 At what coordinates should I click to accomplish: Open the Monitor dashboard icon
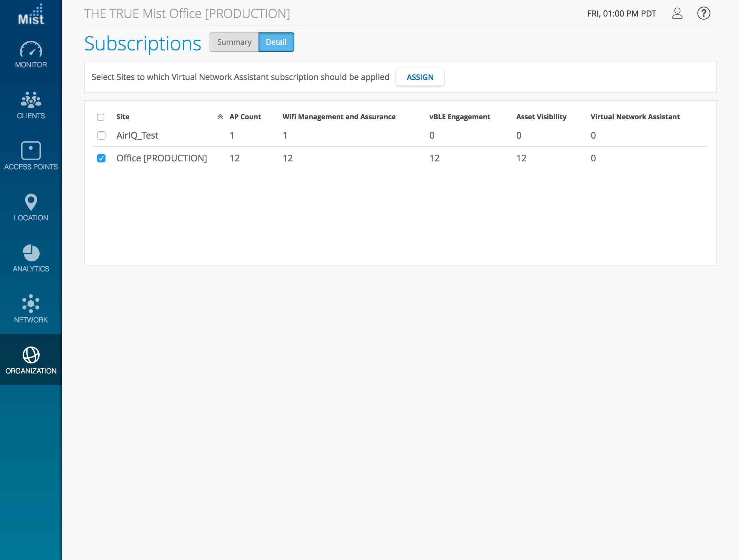(31, 54)
